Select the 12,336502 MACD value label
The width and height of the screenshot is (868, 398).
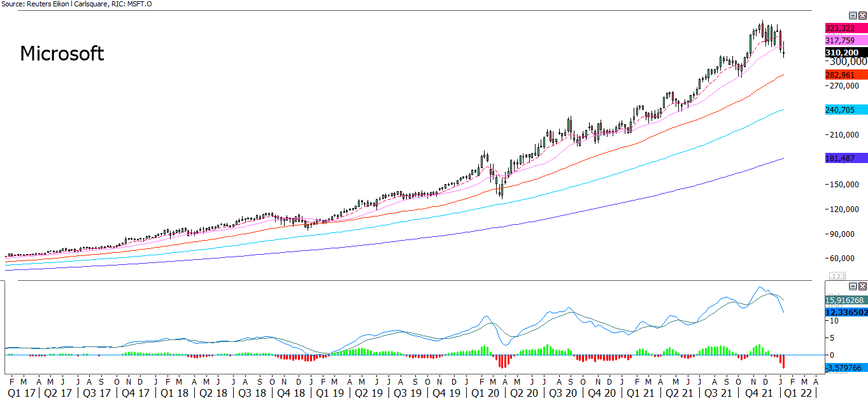click(x=846, y=312)
